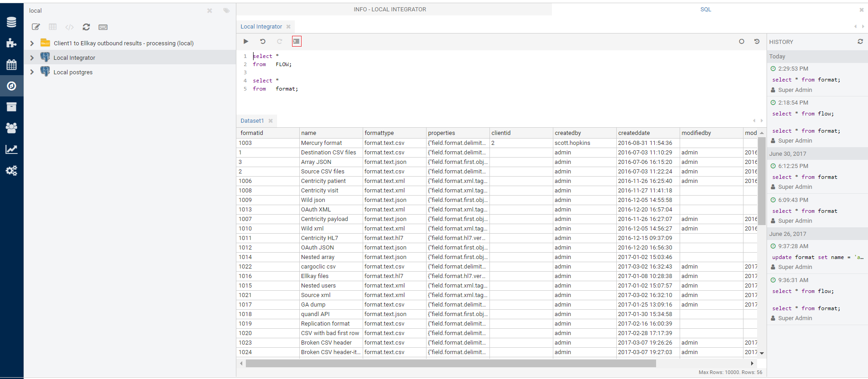This screenshot has height=379, width=868.
Task: Select Client1 to Ellkay outbound results folder
Action: [124, 43]
